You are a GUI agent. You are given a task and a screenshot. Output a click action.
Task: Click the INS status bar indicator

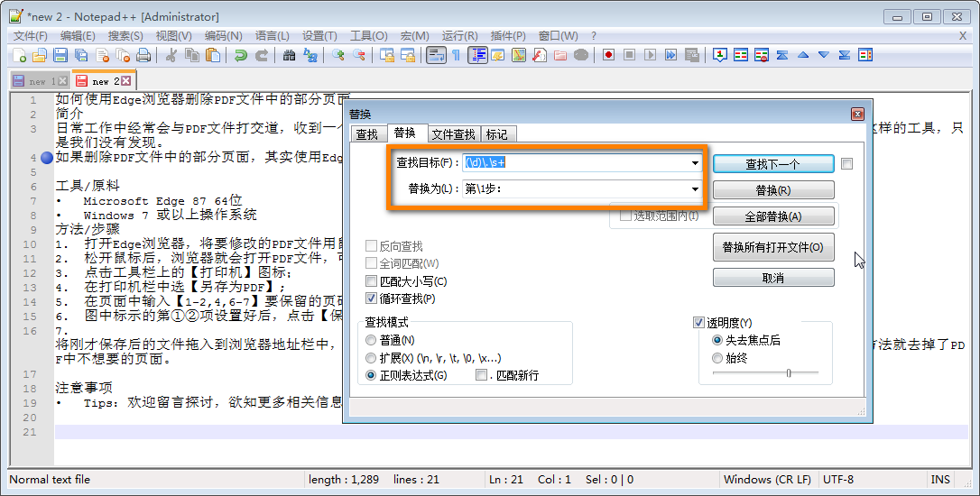click(940, 480)
